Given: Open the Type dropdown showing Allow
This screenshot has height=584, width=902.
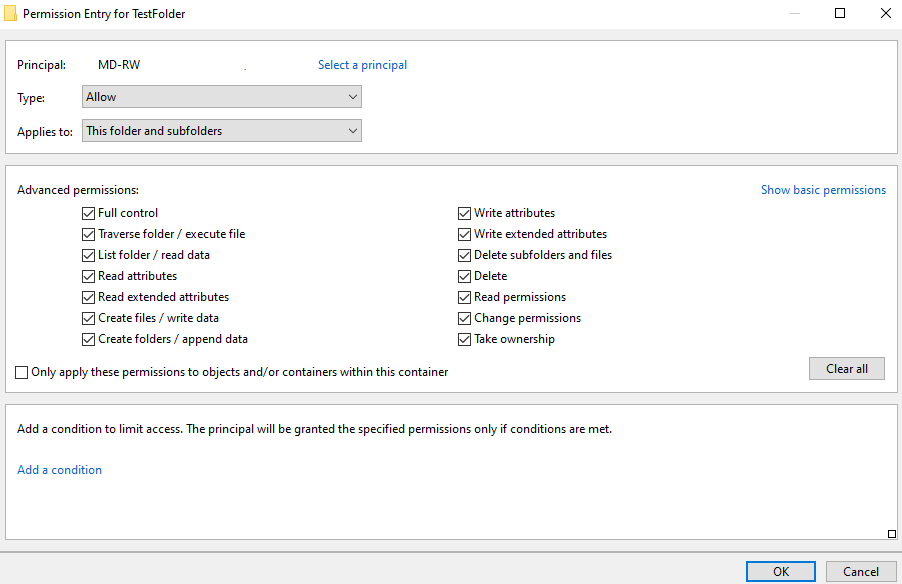Looking at the screenshot, I should point(221,97).
